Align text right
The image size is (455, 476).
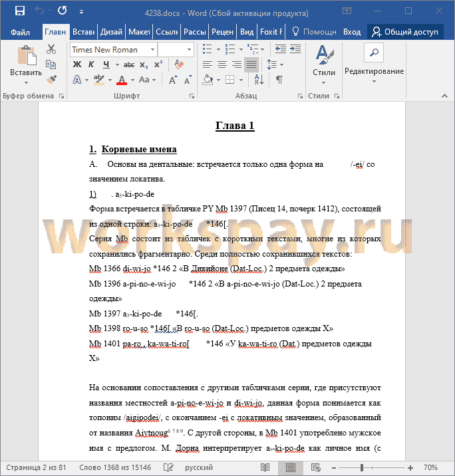(x=237, y=64)
